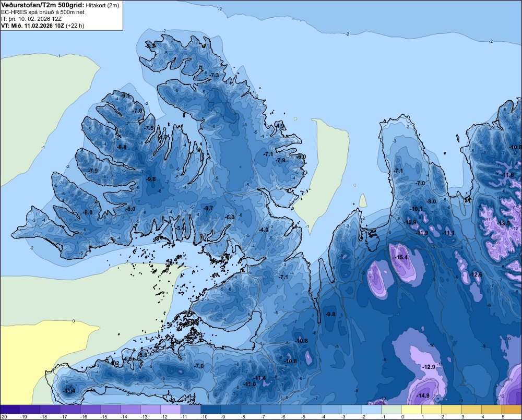The width and height of the screenshot is (522, 420).
Task: Click the '-7' tick label in the legend
Action: point(264,417)
